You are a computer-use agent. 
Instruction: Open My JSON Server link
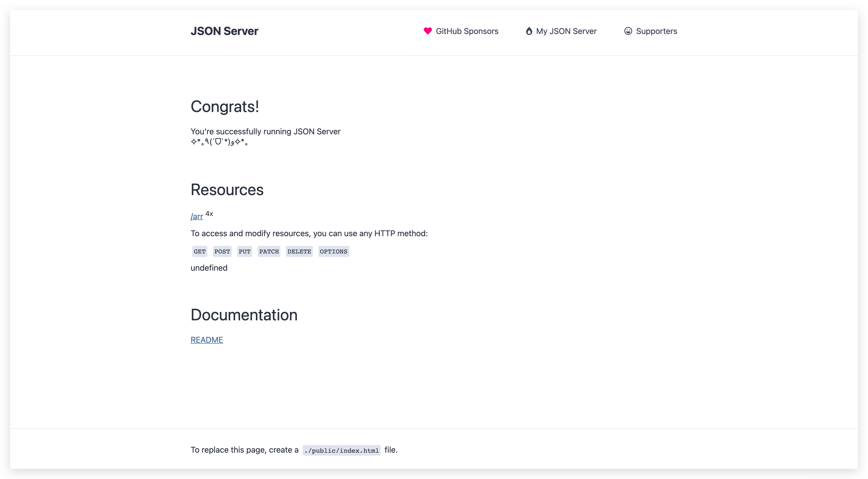coord(566,31)
